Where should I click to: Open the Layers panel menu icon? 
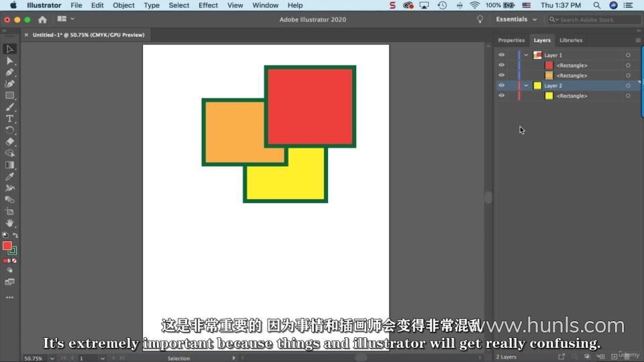[638, 40]
